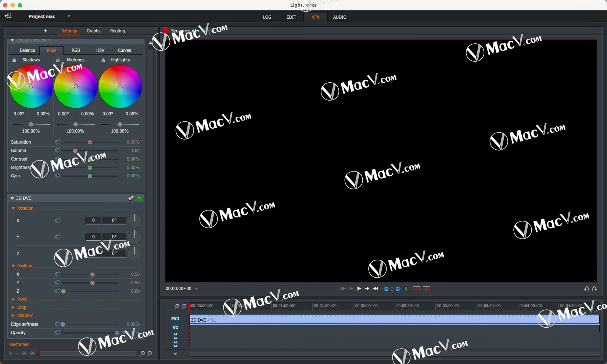Select the V1 track label
Image resolution: width=607 pixels, height=364 pixels.
(x=175, y=327)
